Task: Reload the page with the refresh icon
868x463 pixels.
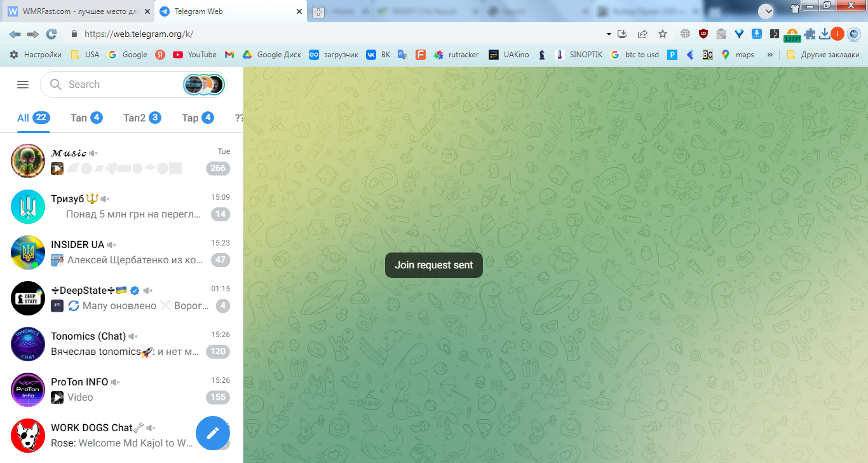Action: [51, 34]
